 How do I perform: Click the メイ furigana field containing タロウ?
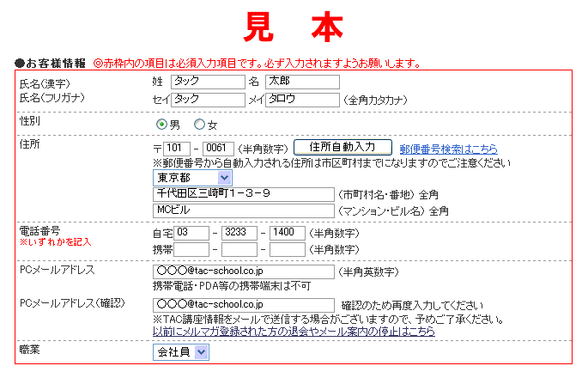point(302,100)
